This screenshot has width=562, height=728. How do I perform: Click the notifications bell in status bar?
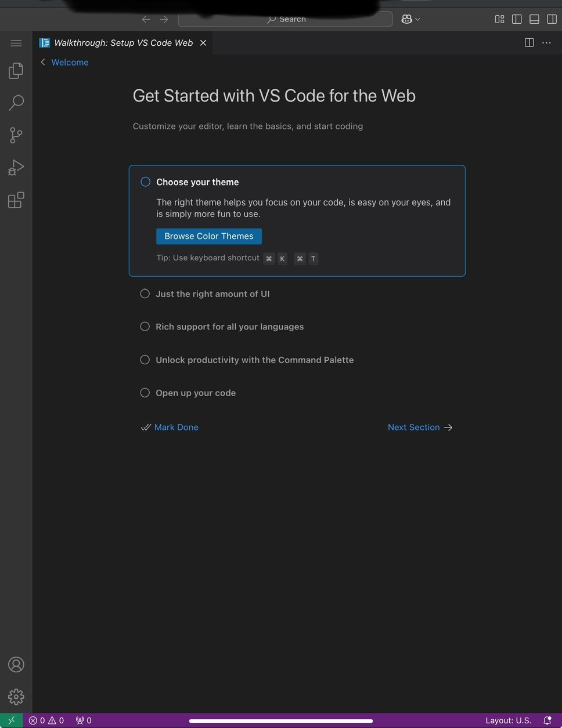tap(547, 720)
